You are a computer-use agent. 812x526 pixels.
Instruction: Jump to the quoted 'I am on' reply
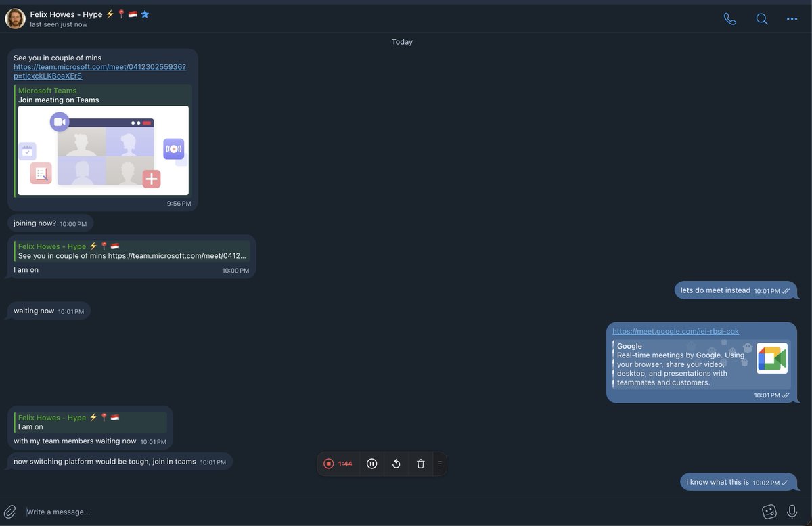tap(90, 422)
